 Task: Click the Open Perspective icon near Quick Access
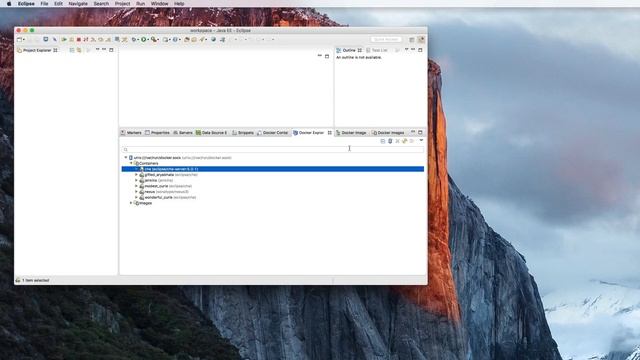click(412, 40)
